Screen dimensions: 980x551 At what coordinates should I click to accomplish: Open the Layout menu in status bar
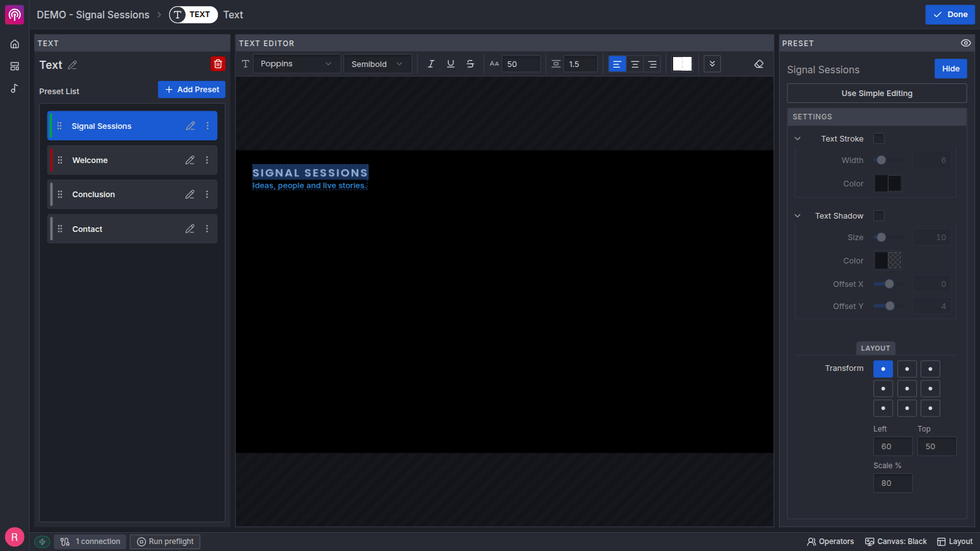[955, 542]
